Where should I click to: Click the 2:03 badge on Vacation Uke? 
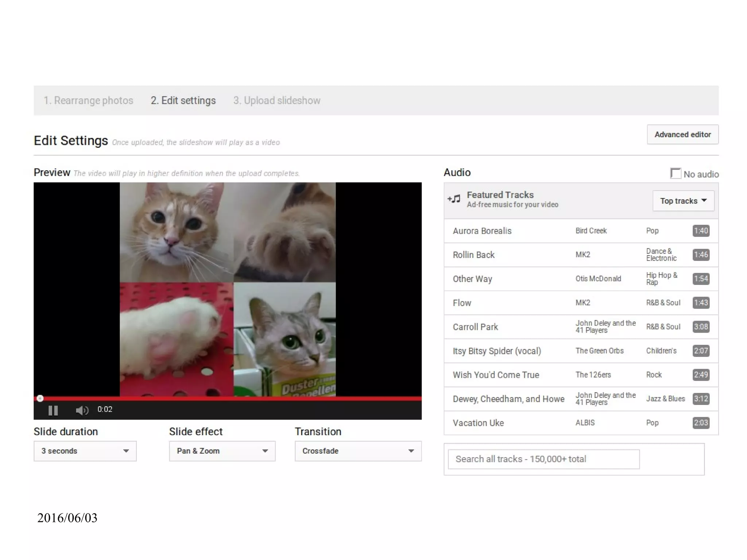tap(701, 423)
